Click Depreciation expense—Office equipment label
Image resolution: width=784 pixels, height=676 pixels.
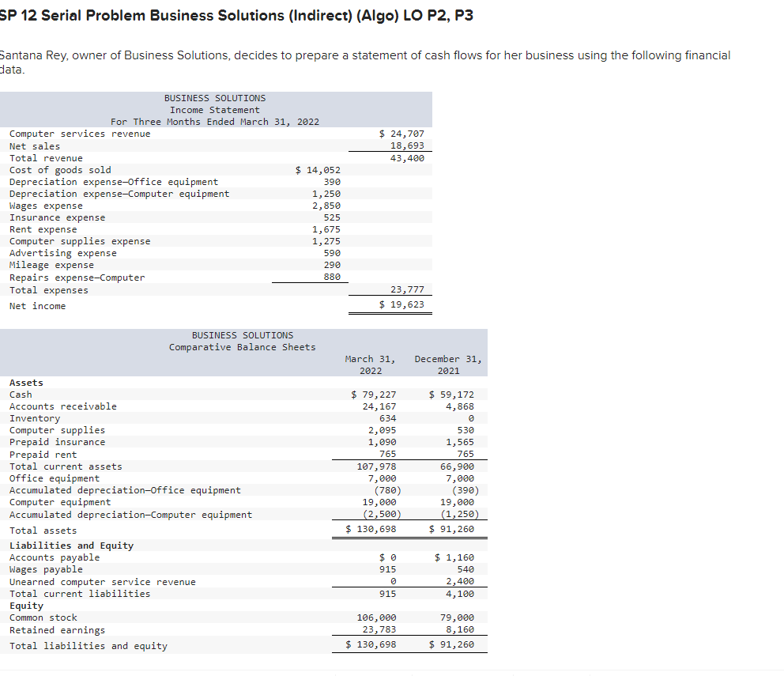[114, 182]
